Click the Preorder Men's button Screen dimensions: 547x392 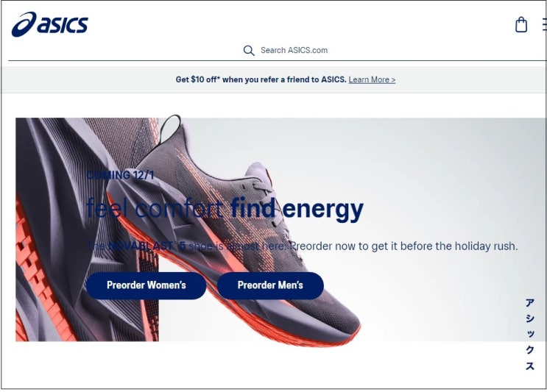point(270,285)
